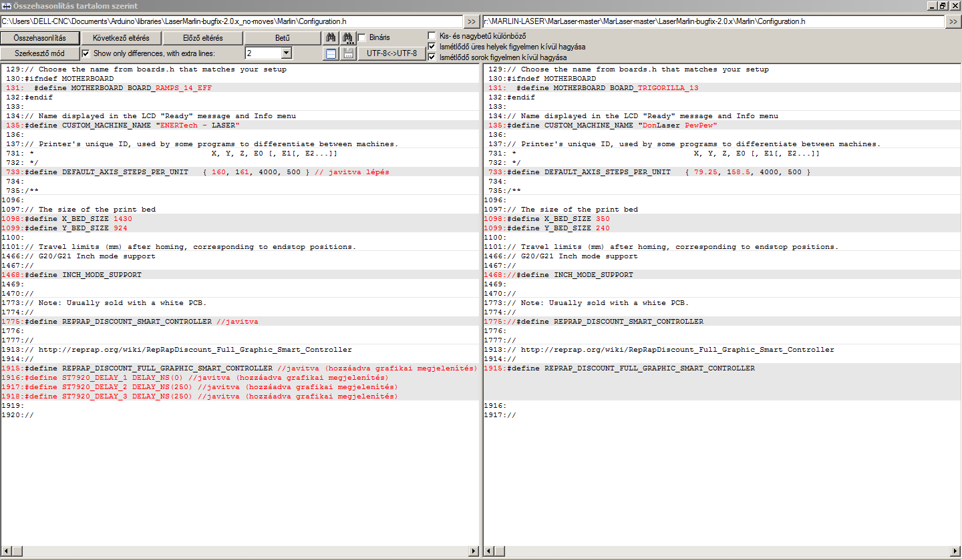The height and width of the screenshot is (560, 962).
Task: Click right pane scrollbar's left arrow
Action: tap(488, 551)
